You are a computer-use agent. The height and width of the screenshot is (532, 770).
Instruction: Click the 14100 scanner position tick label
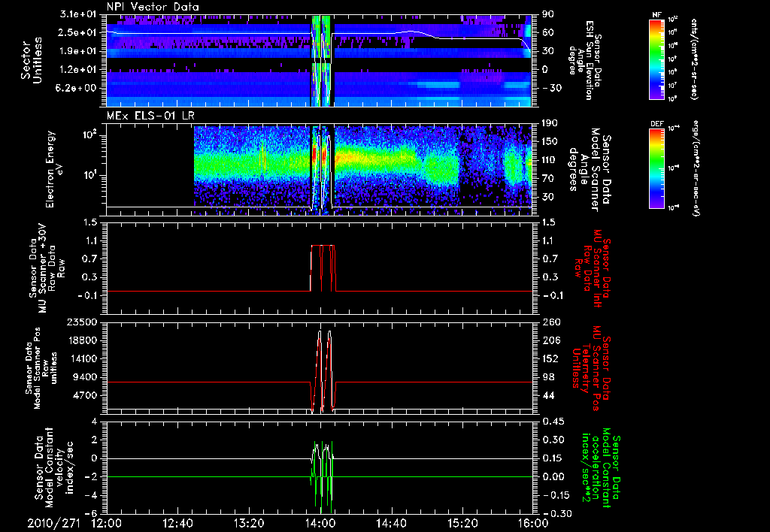[83, 358]
